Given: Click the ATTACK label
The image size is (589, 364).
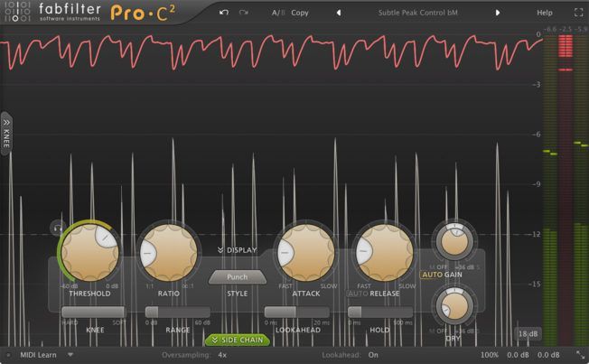Looking at the screenshot, I should (x=306, y=294).
